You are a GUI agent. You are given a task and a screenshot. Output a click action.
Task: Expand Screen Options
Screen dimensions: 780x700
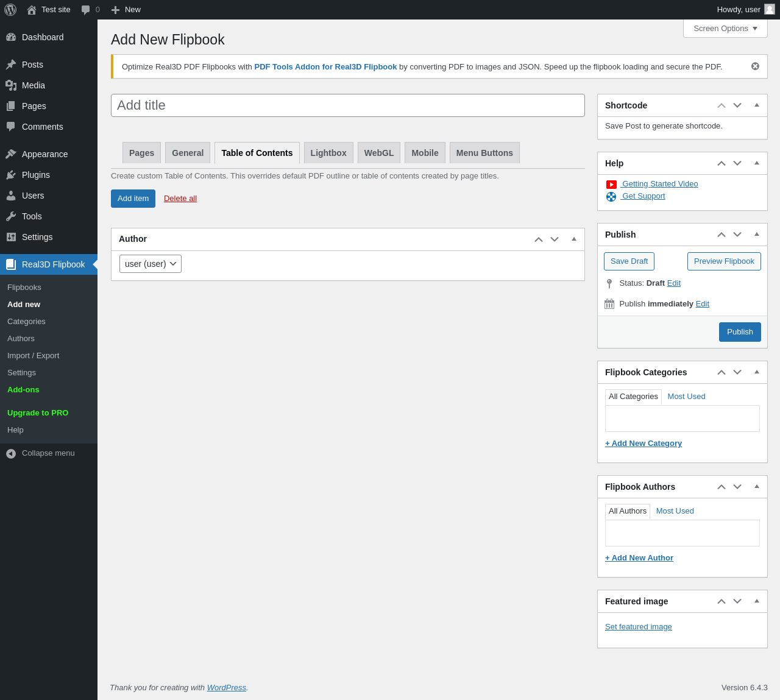click(x=725, y=29)
